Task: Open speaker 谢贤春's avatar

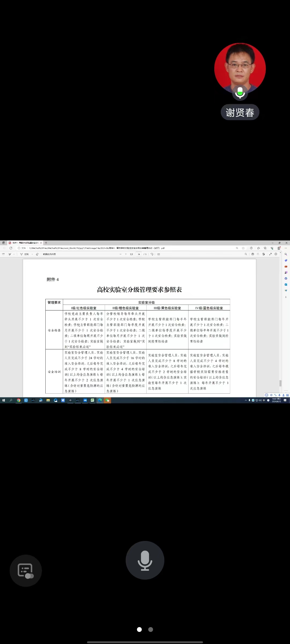Action: pos(240,68)
